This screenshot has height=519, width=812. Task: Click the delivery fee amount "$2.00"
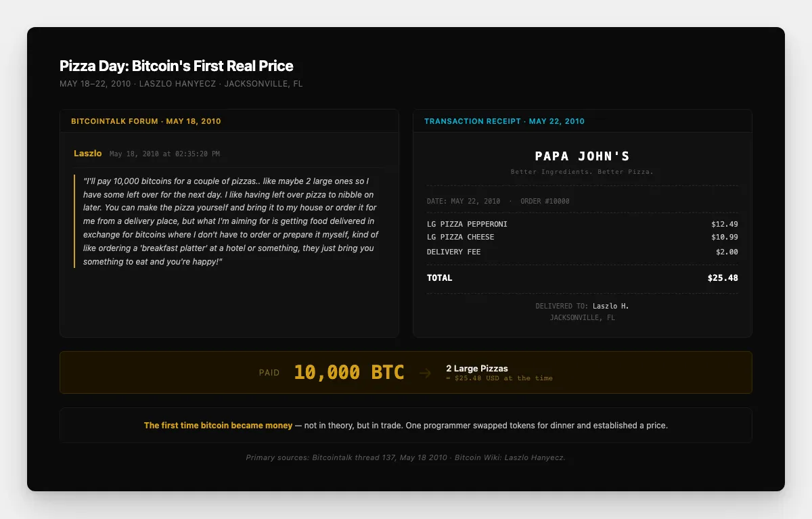pyautogui.click(x=727, y=252)
